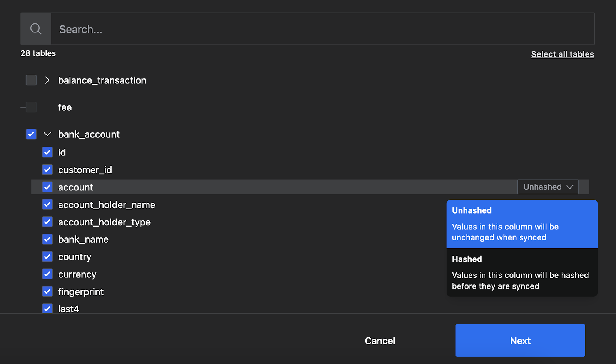Type in the Search tables field
Viewport: 616px width, 364px height.
pos(323,29)
